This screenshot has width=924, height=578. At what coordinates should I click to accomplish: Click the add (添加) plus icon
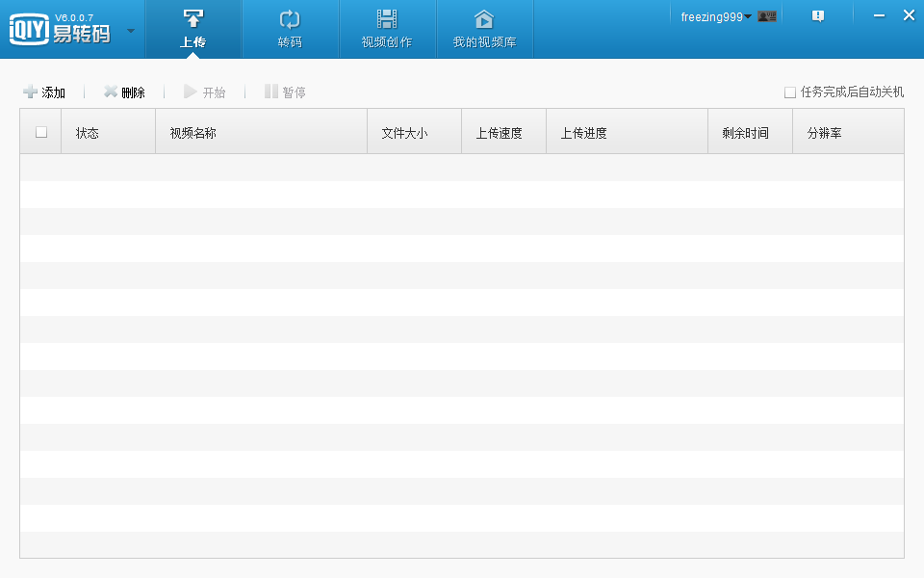click(28, 92)
